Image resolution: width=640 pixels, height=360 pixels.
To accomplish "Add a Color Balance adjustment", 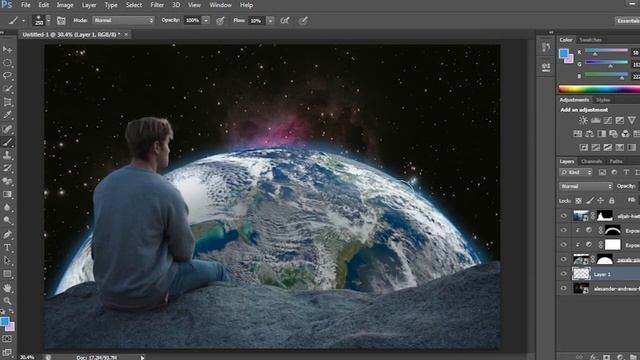I will point(589,133).
